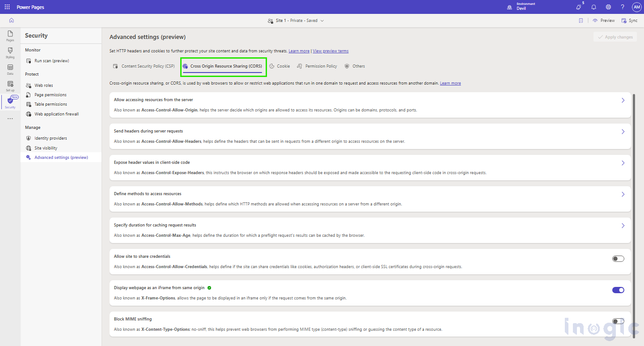Open the Security workspace

[10, 103]
